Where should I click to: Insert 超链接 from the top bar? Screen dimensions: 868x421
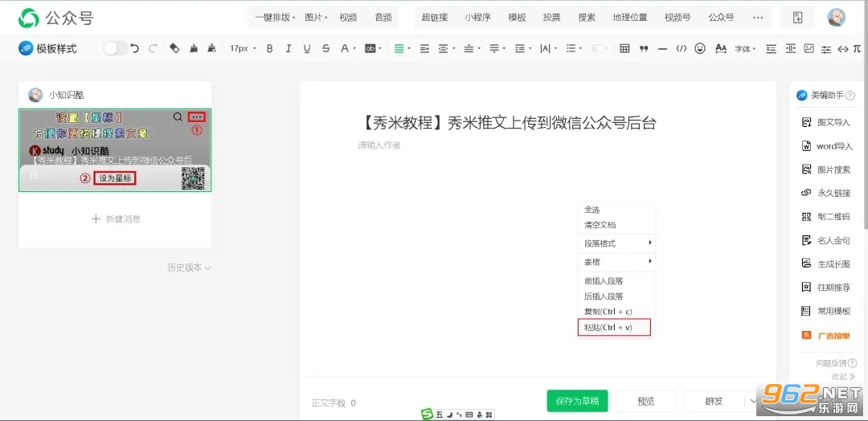tap(434, 18)
